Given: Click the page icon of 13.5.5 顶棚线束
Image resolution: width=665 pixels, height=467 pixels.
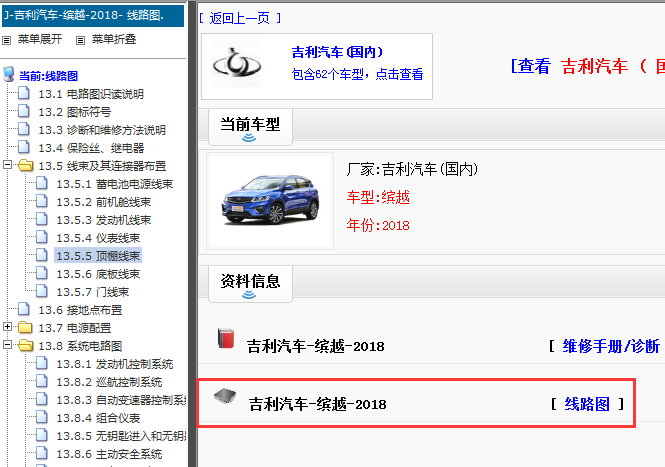Looking at the screenshot, I should point(42,255).
